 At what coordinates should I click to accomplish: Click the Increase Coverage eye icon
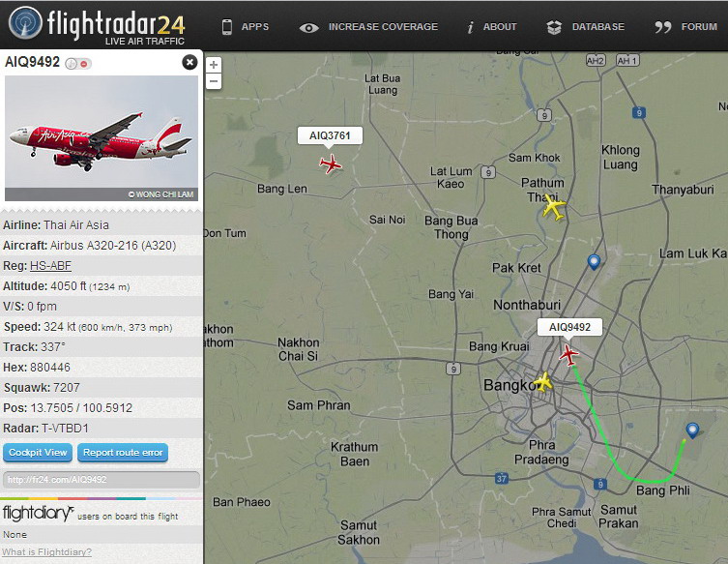point(308,28)
